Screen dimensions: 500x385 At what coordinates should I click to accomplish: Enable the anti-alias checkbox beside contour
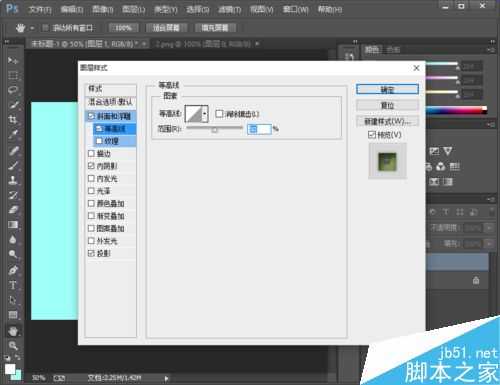[219, 114]
